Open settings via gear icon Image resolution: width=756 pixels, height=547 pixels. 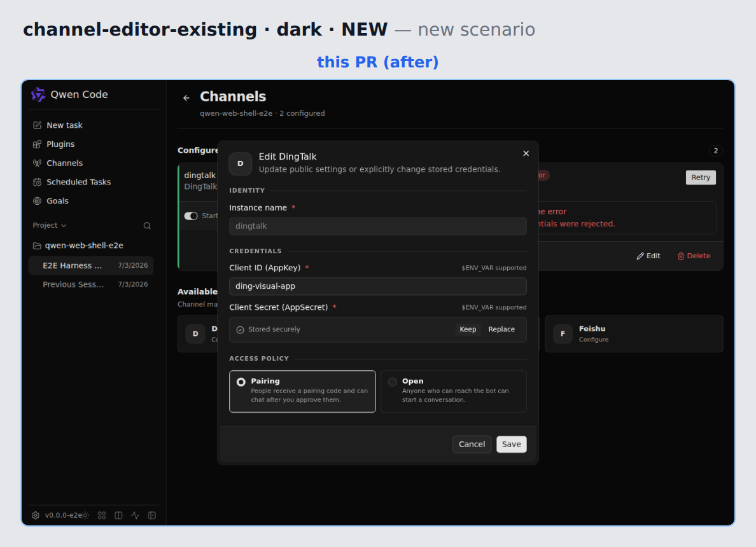pos(36,515)
